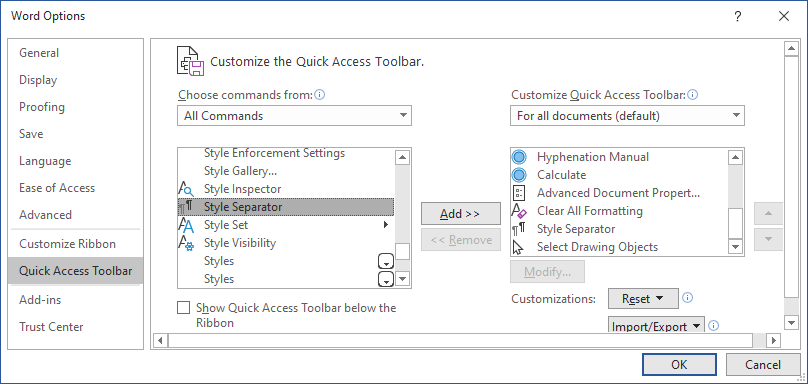The image size is (808, 384).
Task: Click the Advanced Document Properties icon
Action: (519, 193)
